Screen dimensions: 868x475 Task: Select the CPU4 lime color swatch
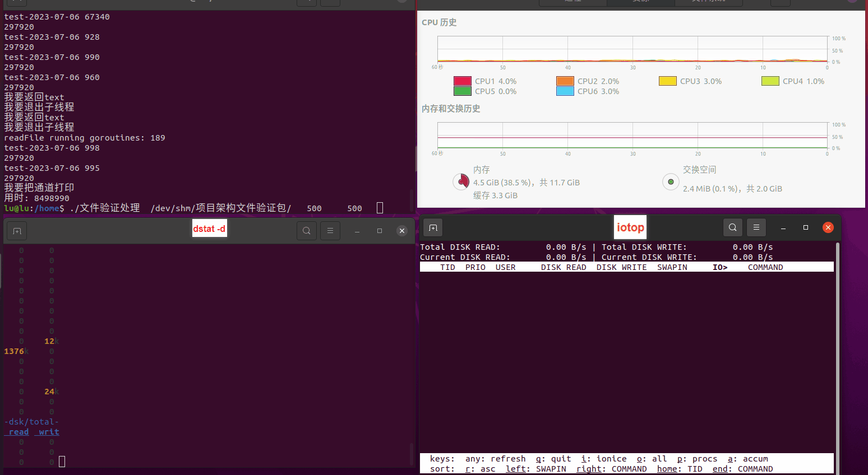point(770,81)
